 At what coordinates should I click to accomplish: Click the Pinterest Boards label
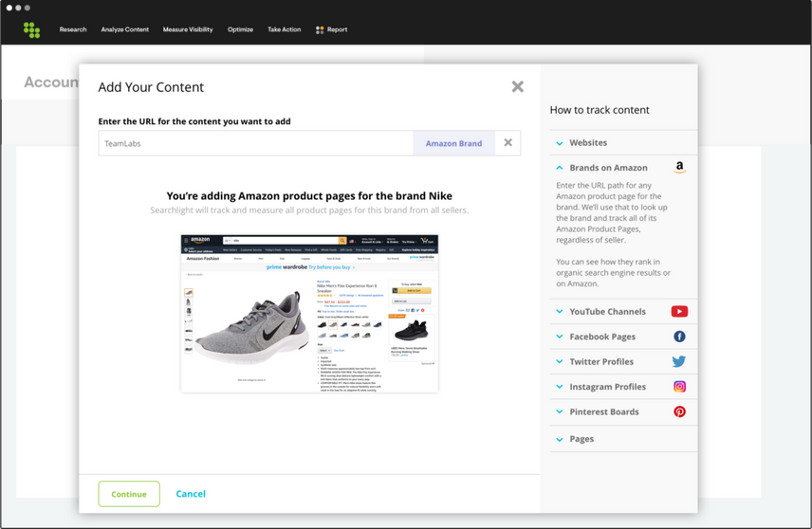click(x=604, y=412)
